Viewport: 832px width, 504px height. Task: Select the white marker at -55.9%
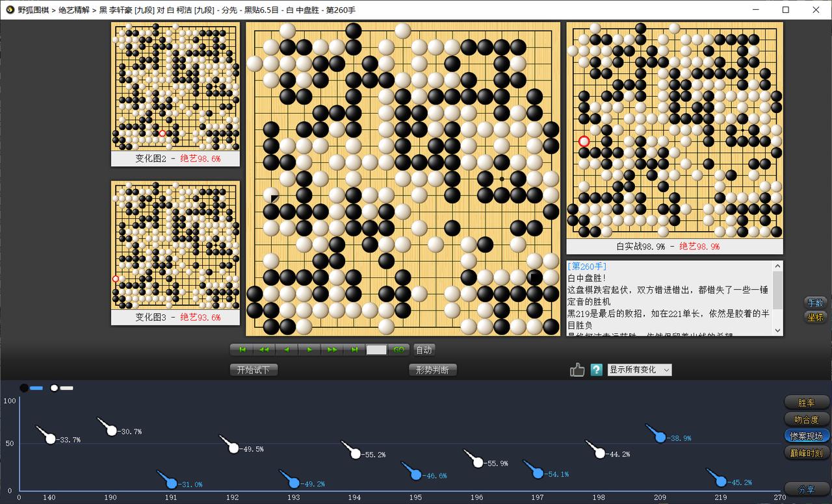tap(478, 462)
